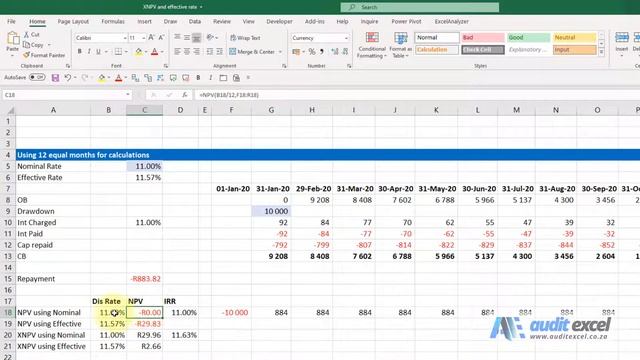Viewport: 640px width, 360px height.
Task: Toggle italic in the Font group
Action: [89, 51]
